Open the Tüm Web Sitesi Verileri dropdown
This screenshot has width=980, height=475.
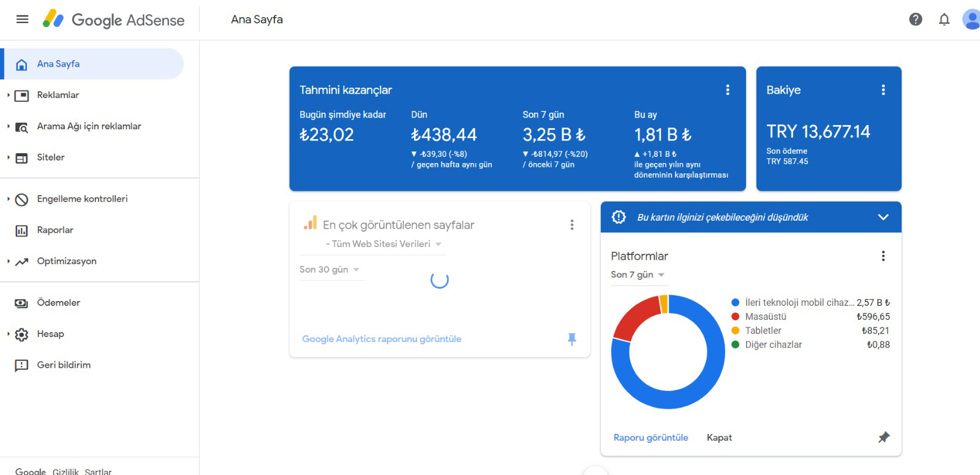coord(384,244)
